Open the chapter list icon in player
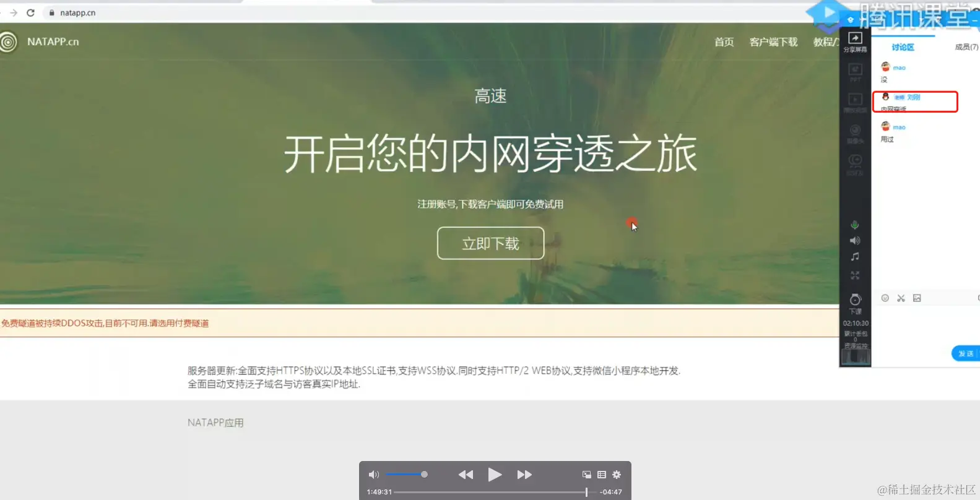Screen dimensions: 980x500 coord(602,475)
